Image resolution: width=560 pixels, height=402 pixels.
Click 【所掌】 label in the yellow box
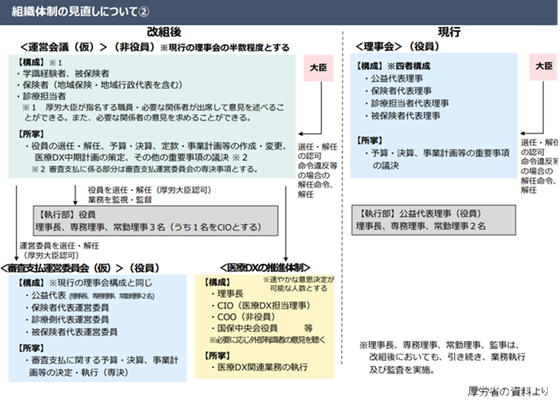point(217,356)
